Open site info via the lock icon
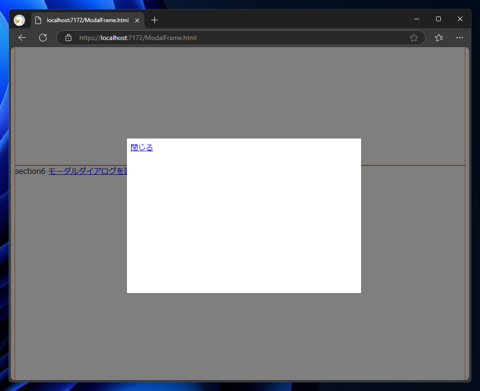Viewport: 480px width, 391px height. 68,38
